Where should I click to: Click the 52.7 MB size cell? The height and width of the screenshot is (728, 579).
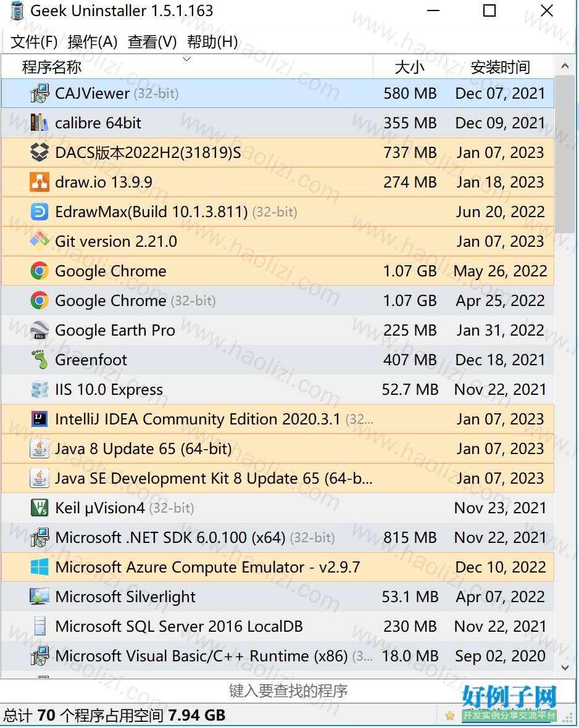410,389
